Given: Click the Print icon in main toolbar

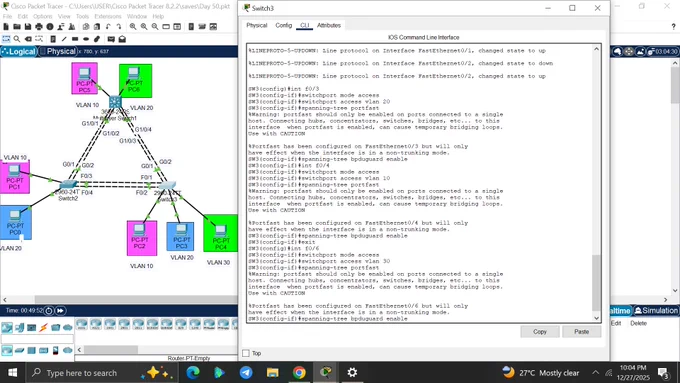Looking at the screenshot, I should tap(39, 27).
